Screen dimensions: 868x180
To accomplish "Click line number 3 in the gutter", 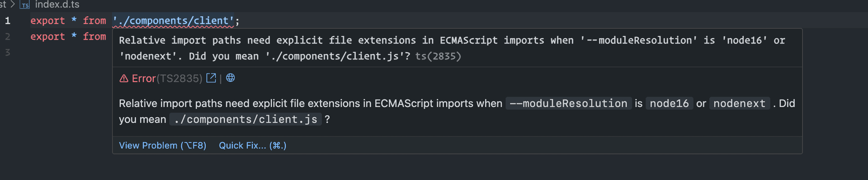I will [x=8, y=52].
